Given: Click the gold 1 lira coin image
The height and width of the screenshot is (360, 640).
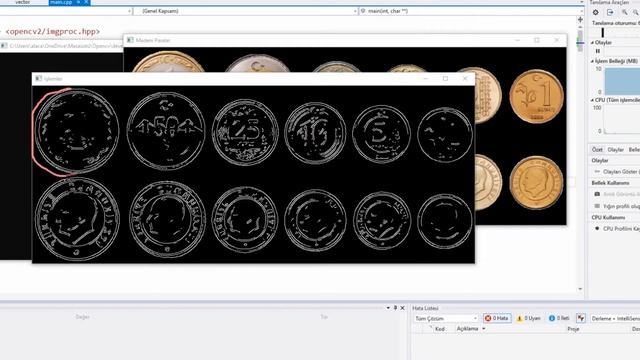Looking at the screenshot, I should (x=536, y=96).
